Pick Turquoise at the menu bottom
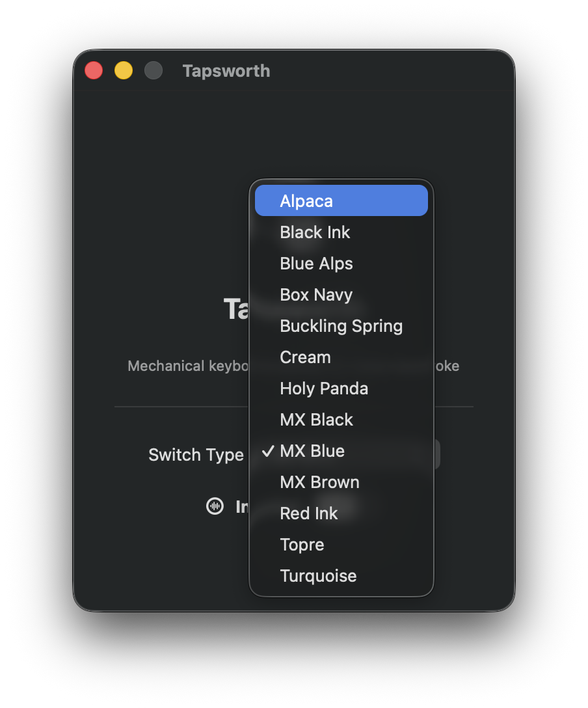 (x=341, y=576)
